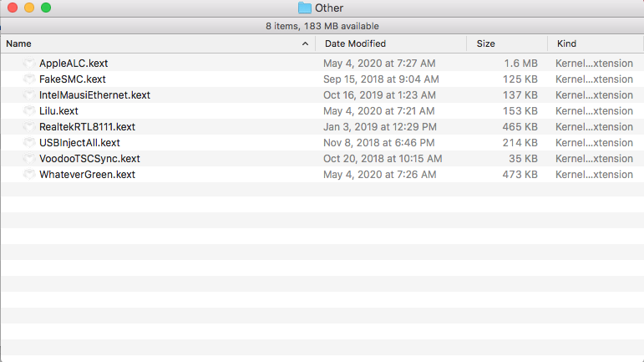
Task: Click the Kind value in WhateverGreen.kext row
Action: point(594,174)
